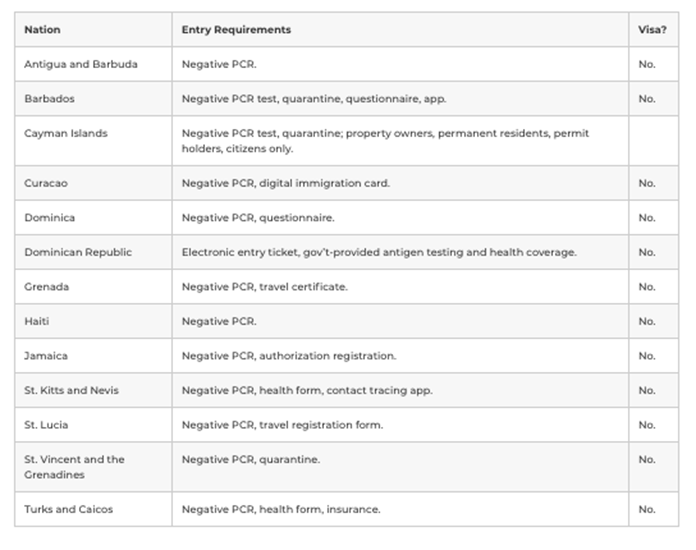Click the Cayman Islands row name
This screenshot has width=696, height=550.
[66, 133]
